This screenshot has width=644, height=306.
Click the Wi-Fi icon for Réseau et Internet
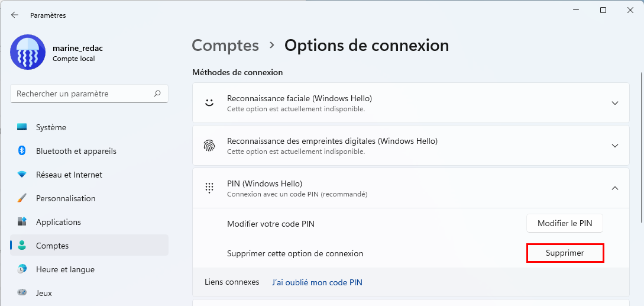[x=22, y=175]
